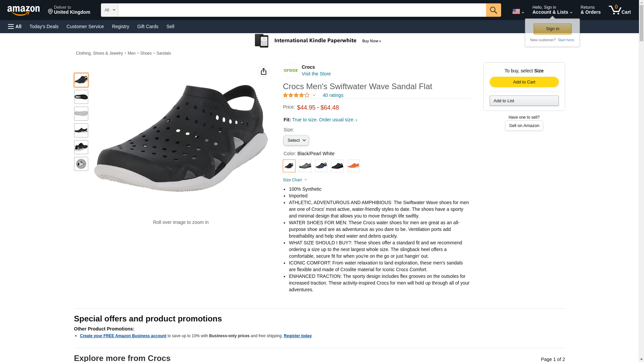Screen dimensions: 644x362
Task: Expand the Size Select dropdown
Action: 296,140
